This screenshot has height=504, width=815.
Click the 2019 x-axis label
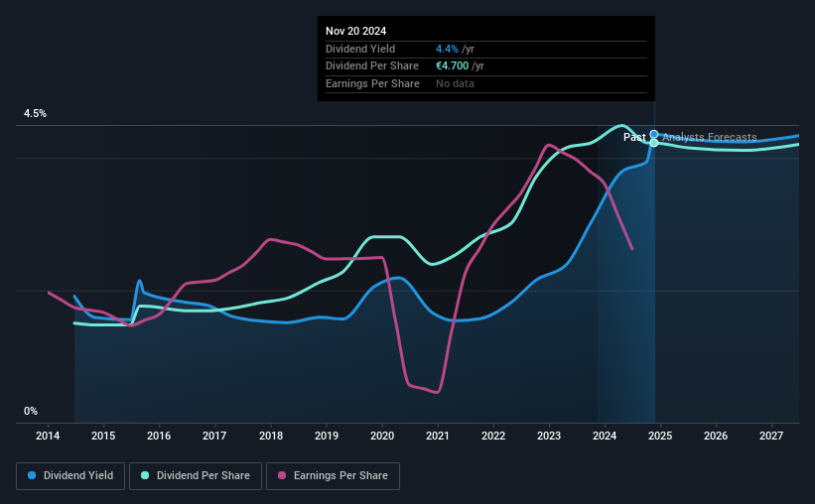(327, 436)
